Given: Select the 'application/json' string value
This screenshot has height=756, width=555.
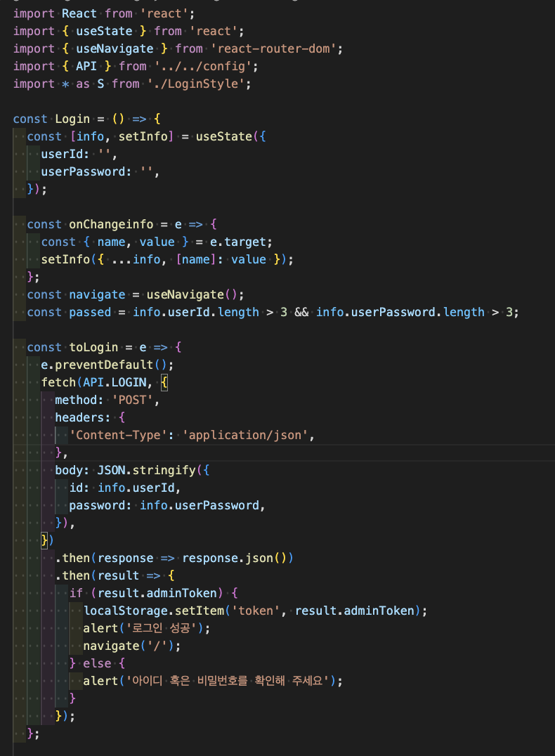Looking at the screenshot, I should click(245, 436).
